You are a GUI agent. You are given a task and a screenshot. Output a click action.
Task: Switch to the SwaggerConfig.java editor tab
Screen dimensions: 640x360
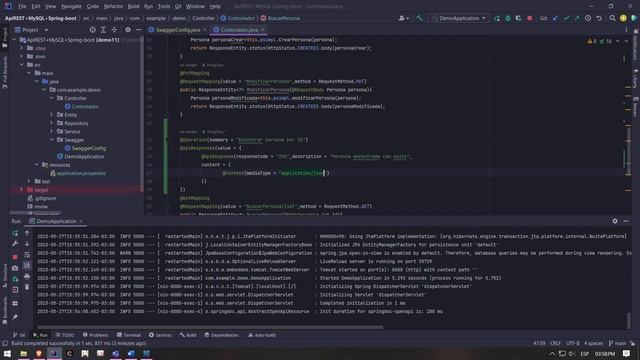pos(178,30)
